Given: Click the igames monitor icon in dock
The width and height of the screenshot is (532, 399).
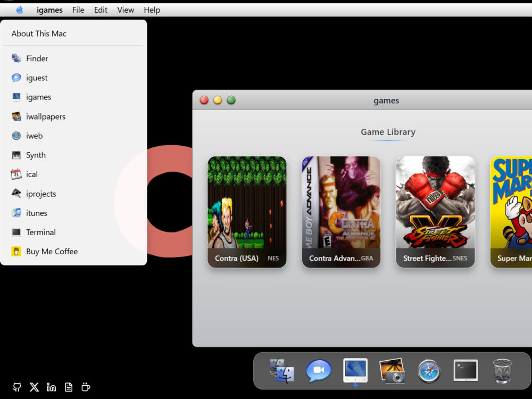Looking at the screenshot, I should tap(355, 370).
